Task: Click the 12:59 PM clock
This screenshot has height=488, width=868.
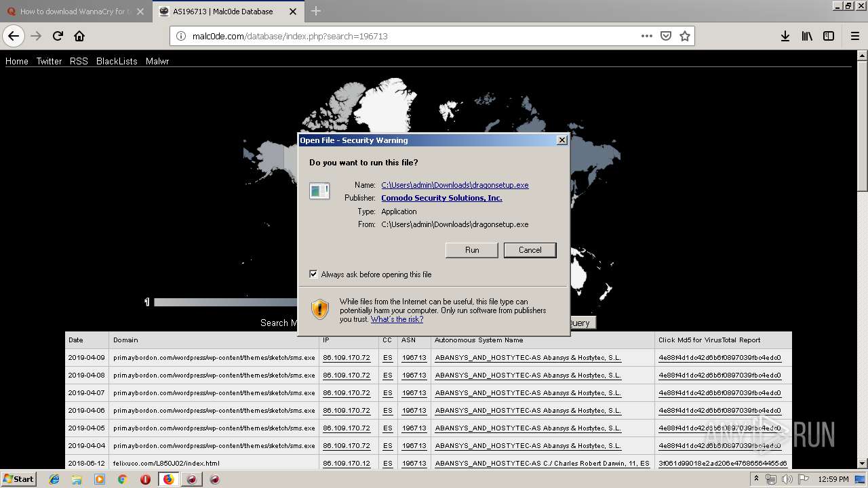Action: [x=833, y=479]
